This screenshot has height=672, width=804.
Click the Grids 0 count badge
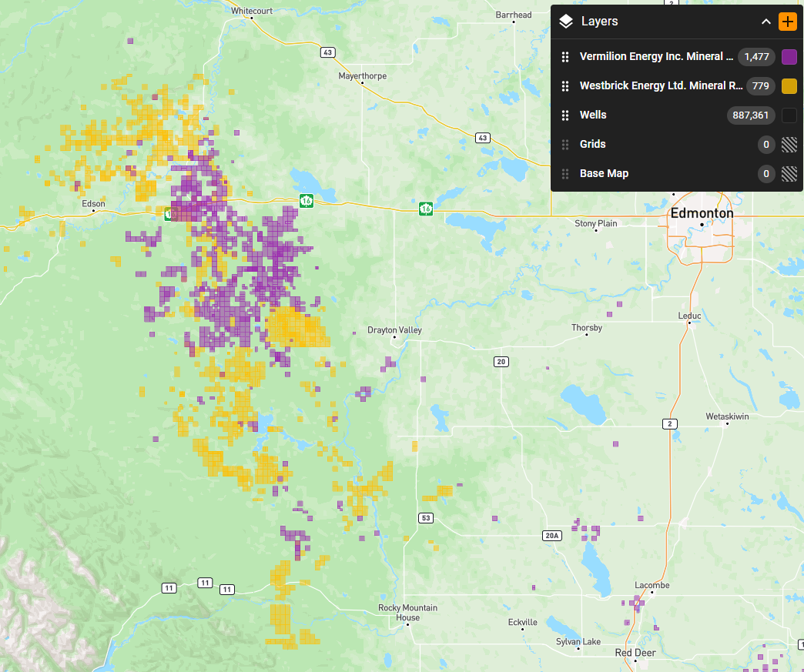tap(766, 145)
